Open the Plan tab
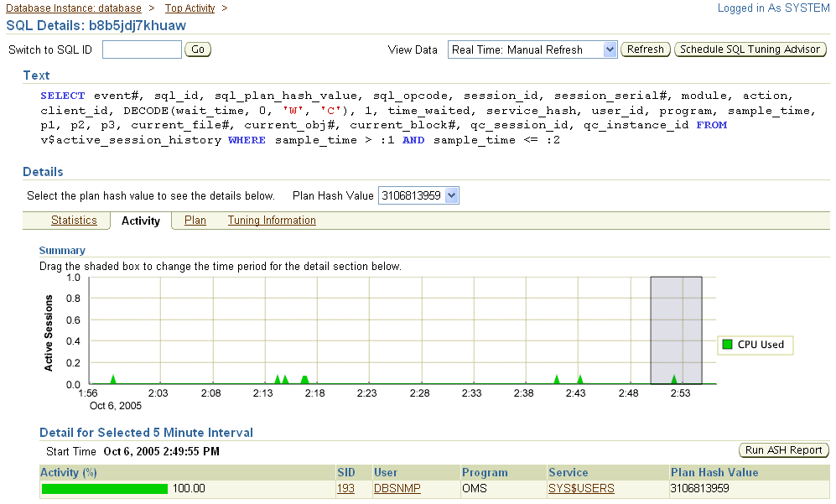The width and height of the screenshot is (836, 504). point(195,221)
